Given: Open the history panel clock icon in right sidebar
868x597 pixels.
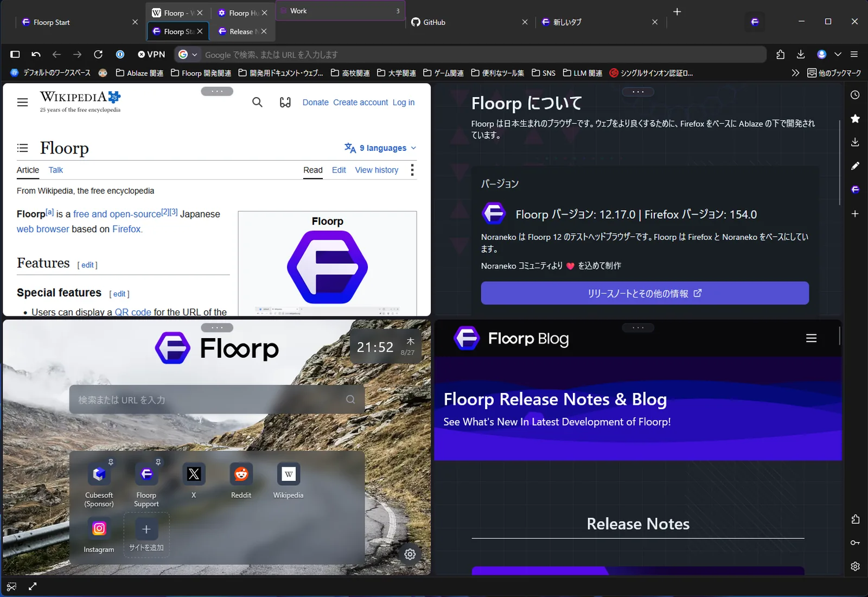Looking at the screenshot, I should pyautogui.click(x=855, y=95).
